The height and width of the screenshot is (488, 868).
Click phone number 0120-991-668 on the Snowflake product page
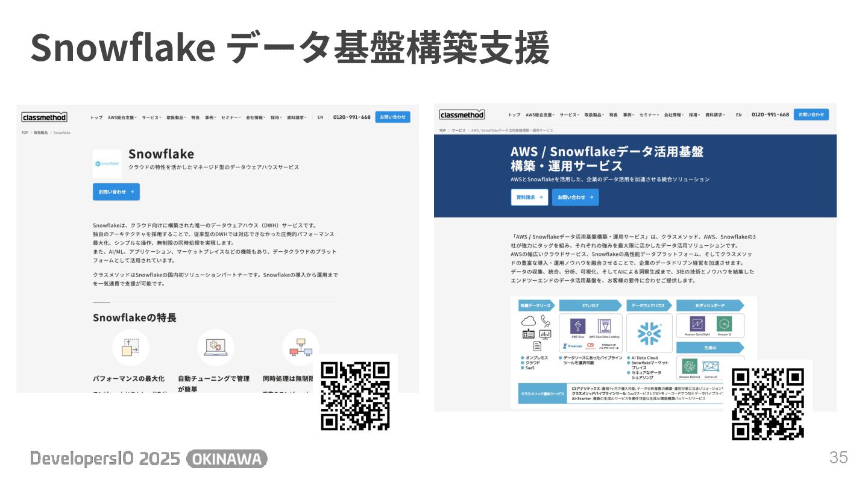[x=352, y=117]
